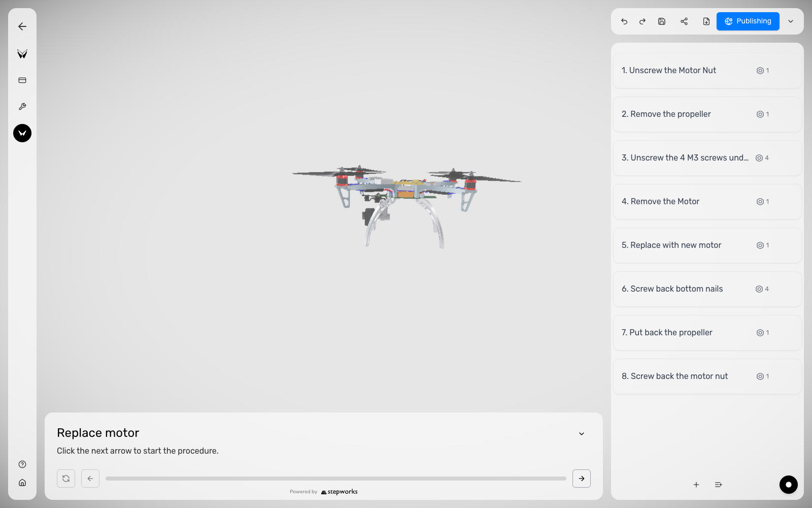Image resolution: width=812 pixels, height=508 pixels.
Task: Select step 1. Unscrew the Motor Nut
Action: 707,71
